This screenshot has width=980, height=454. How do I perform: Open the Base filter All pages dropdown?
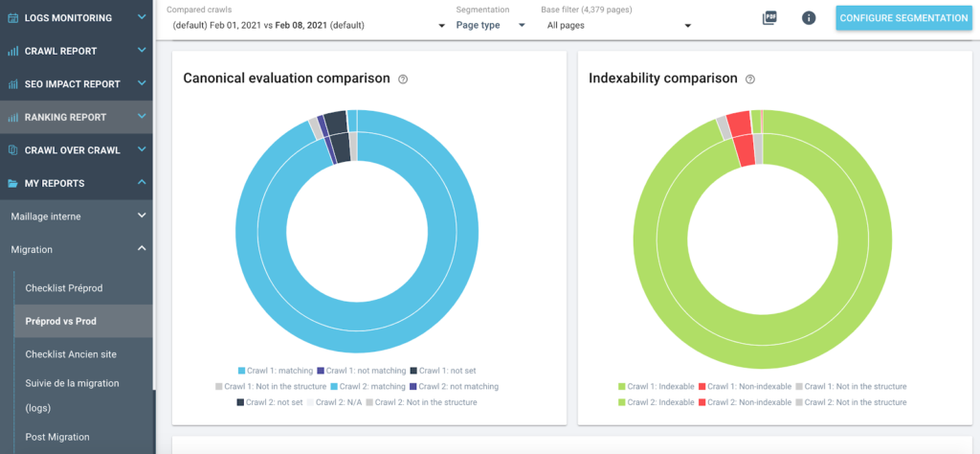[618, 25]
